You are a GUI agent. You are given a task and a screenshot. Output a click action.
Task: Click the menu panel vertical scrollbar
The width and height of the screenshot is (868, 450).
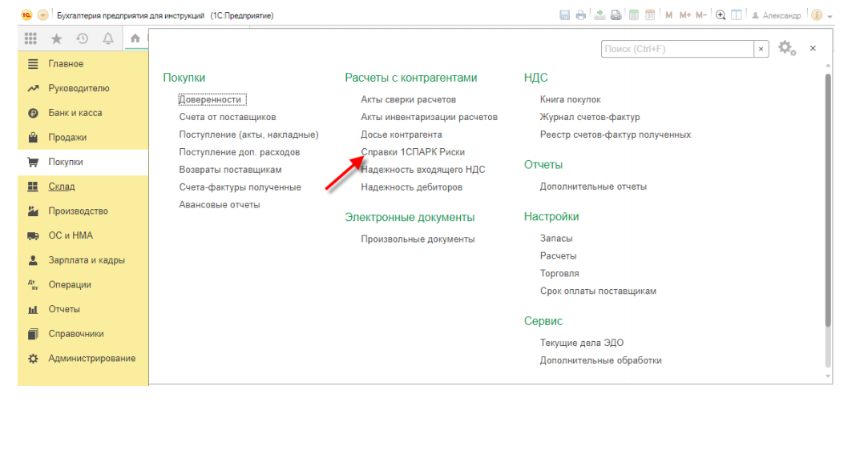click(828, 199)
